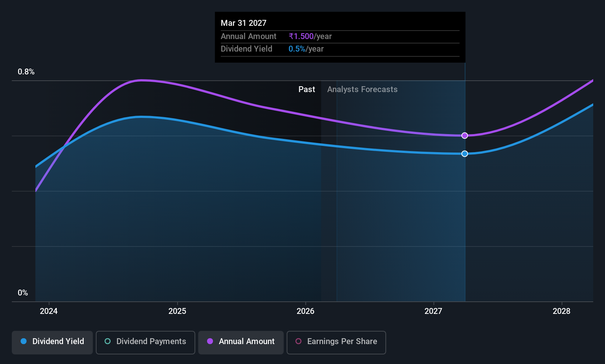Select the 2025 x-axis label
This screenshot has height=364, width=605.
tap(177, 311)
